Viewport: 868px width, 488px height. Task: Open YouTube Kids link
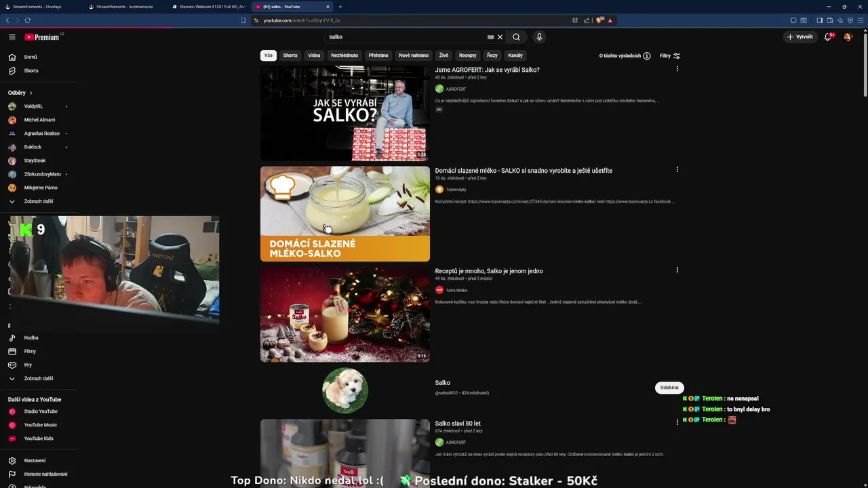[x=40, y=439]
